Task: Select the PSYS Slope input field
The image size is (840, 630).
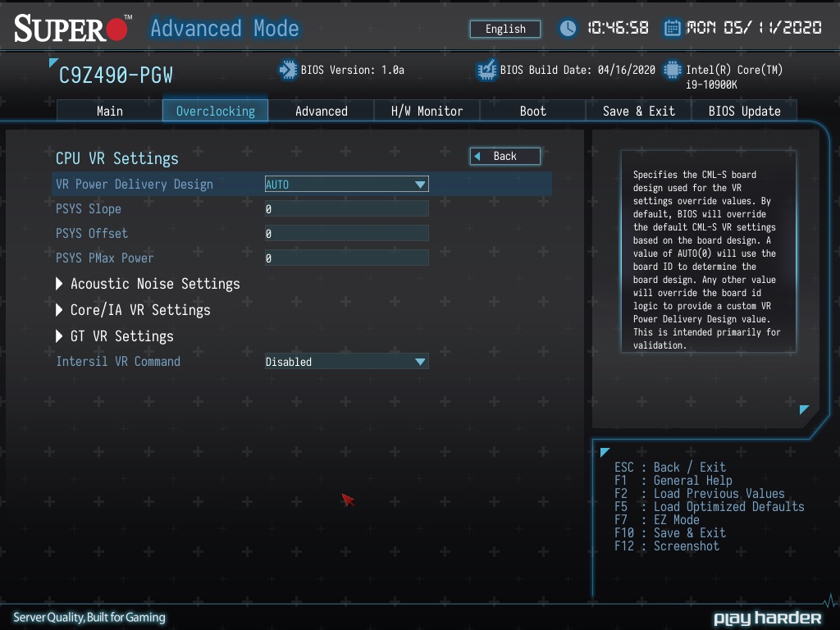Action: click(x=346, y=209)
